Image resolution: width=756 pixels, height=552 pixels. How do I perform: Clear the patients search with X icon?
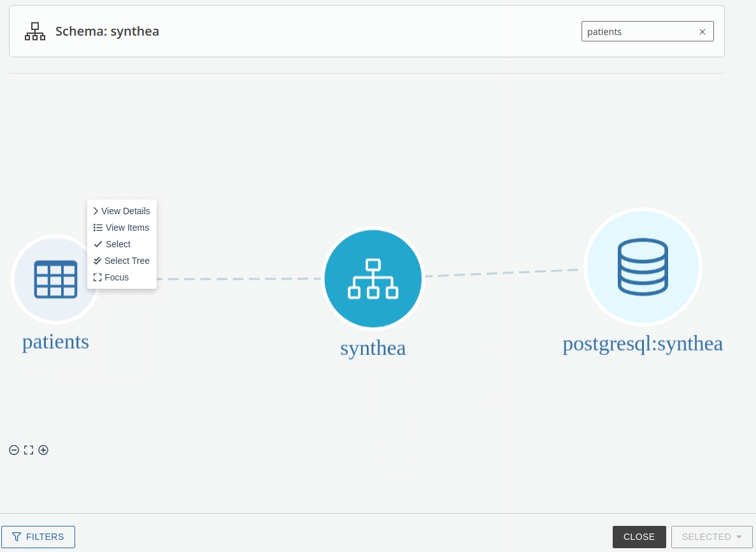(x=703, y=32)
